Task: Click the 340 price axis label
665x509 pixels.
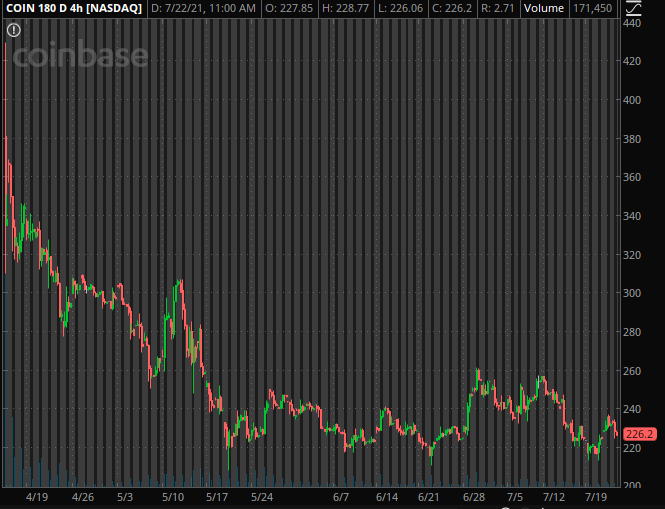Action: coord(632,216)
